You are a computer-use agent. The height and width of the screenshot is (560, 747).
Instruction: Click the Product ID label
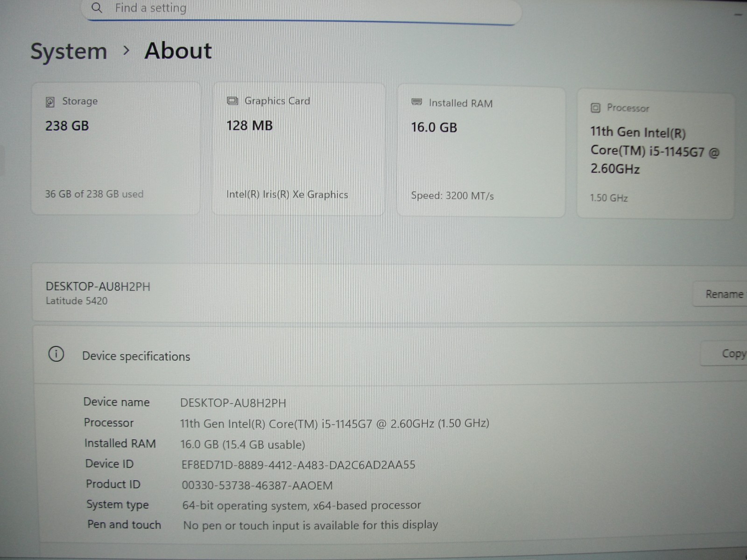(x=113, y=484)
